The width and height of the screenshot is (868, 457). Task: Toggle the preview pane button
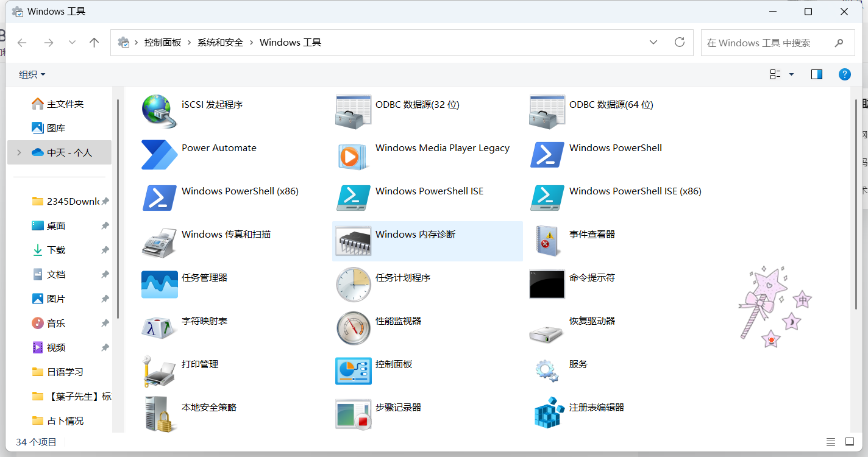[817, 74]
